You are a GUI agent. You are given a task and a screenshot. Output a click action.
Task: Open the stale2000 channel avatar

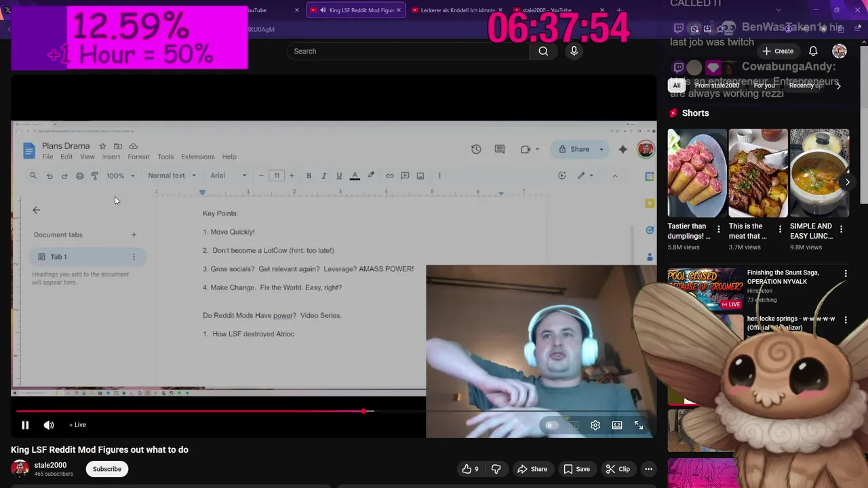click(x=20, y=468)
